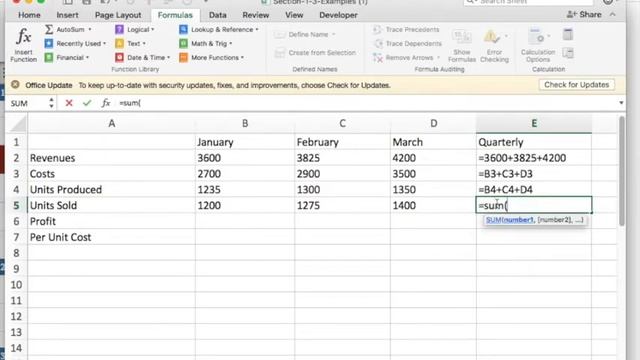Screen dimensions: 640x360
Task: Open the More Functions icon
Action: point(183,58)
